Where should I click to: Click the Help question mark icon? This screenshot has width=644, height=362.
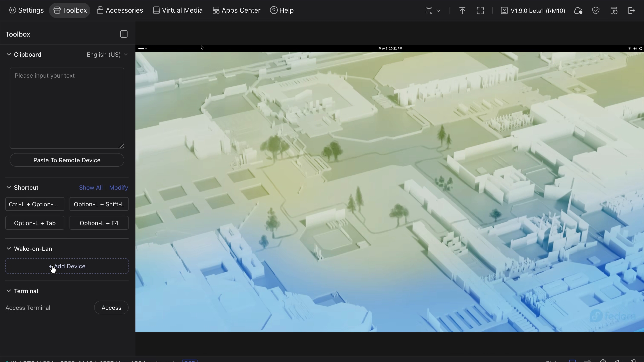[x=274, y=10]
